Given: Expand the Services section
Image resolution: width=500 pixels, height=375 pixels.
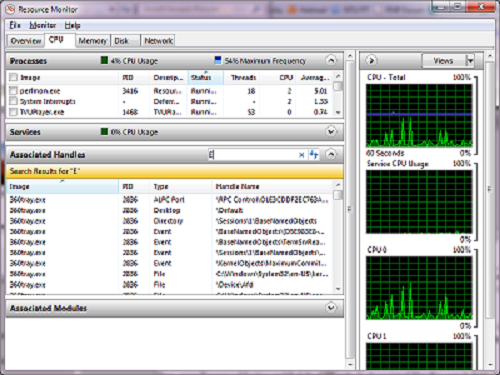Looking at the screenshot, I should 331,132.
